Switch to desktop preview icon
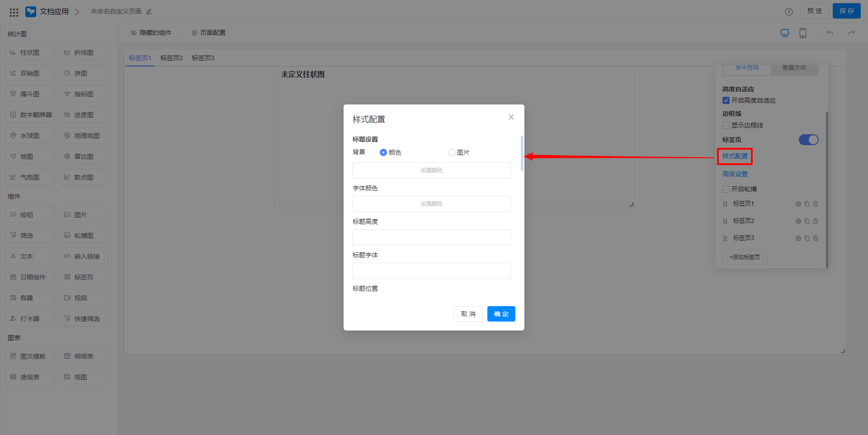The height and width of the screenshot is (435, 868). 784,33
